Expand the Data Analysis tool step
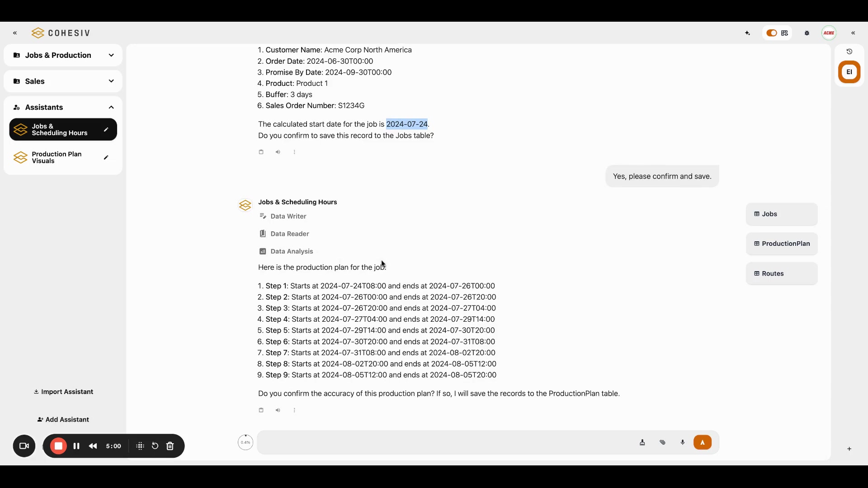This screenshot has width=868, height=488. pos(286,252)
